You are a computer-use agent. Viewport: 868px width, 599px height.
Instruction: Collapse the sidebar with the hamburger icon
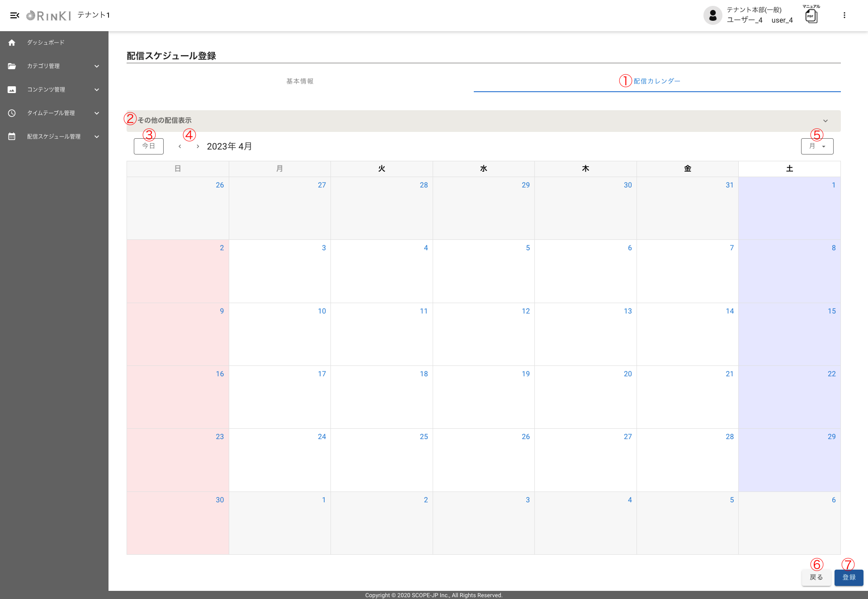pyautogui.click(x=14, y=15)
